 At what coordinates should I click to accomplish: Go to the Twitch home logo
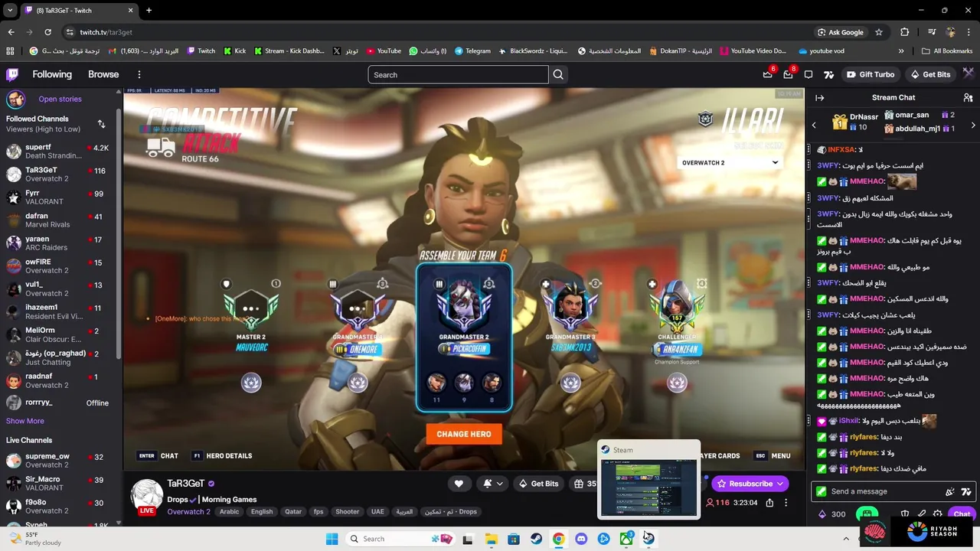point(12,74)
